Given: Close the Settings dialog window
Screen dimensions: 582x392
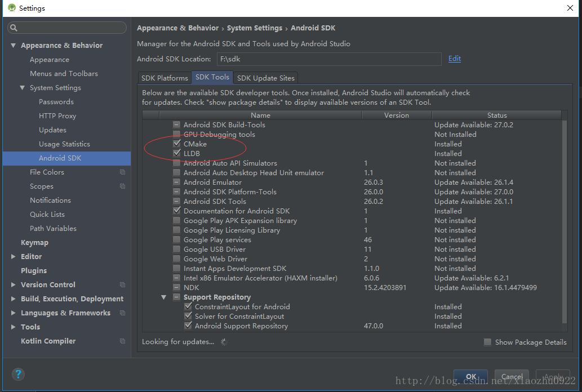Looking at the screenshot, I should pos(570,8).
